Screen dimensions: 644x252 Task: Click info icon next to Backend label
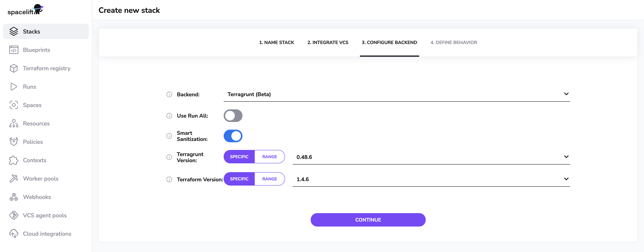[x=169, y=94]
